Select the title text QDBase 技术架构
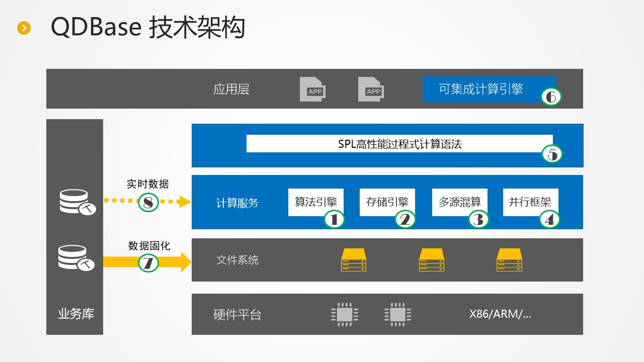644x362 pixels. tap(148, 27)
